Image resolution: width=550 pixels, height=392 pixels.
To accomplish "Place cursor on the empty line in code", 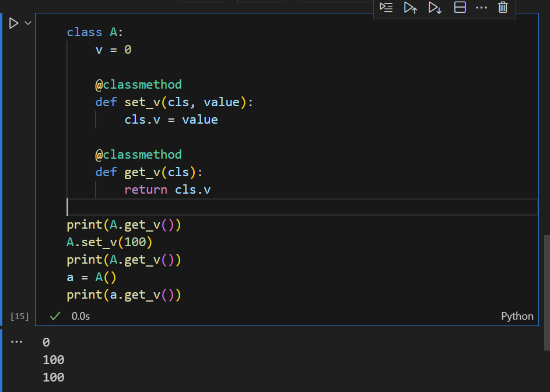I will click(302, 207).
